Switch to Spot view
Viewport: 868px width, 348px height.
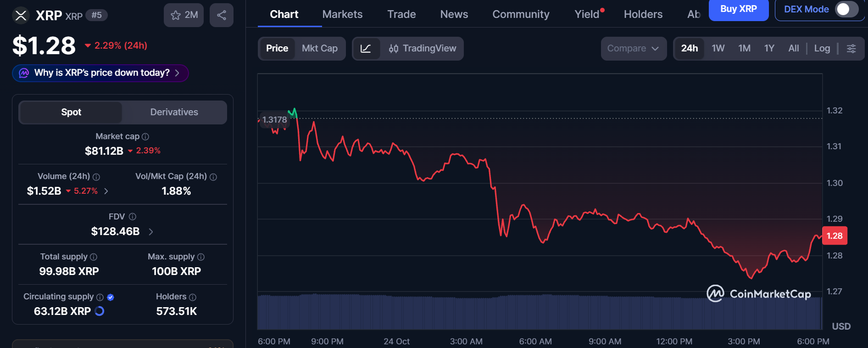pos(71,112)
